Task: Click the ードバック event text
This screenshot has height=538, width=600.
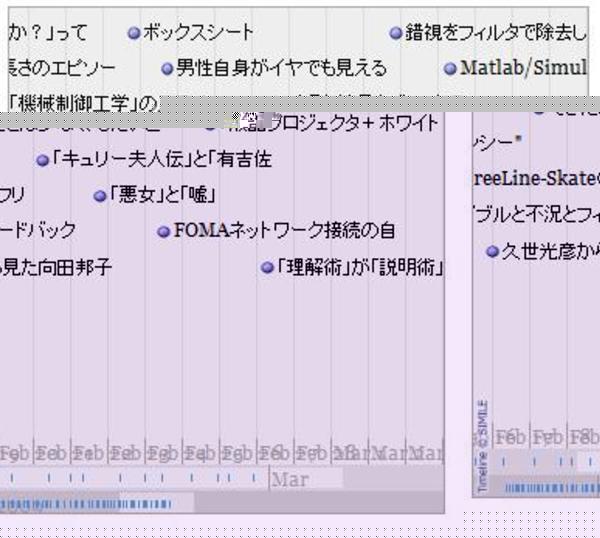Action: (x=38, y=231)
